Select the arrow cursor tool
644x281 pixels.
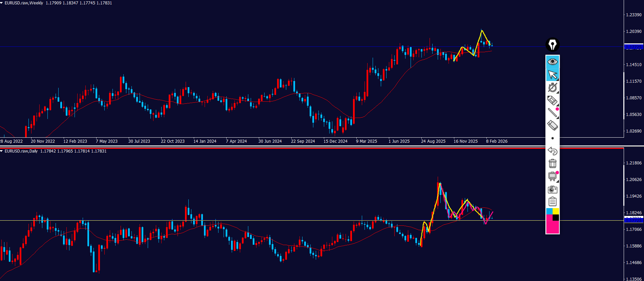pos(552,75)
